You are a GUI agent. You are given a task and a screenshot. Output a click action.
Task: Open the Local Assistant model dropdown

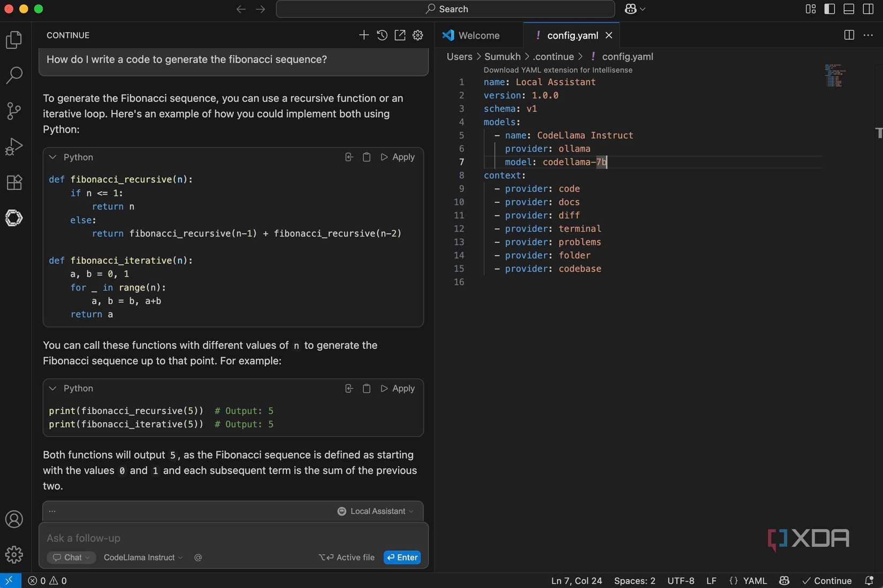point(376,511)
